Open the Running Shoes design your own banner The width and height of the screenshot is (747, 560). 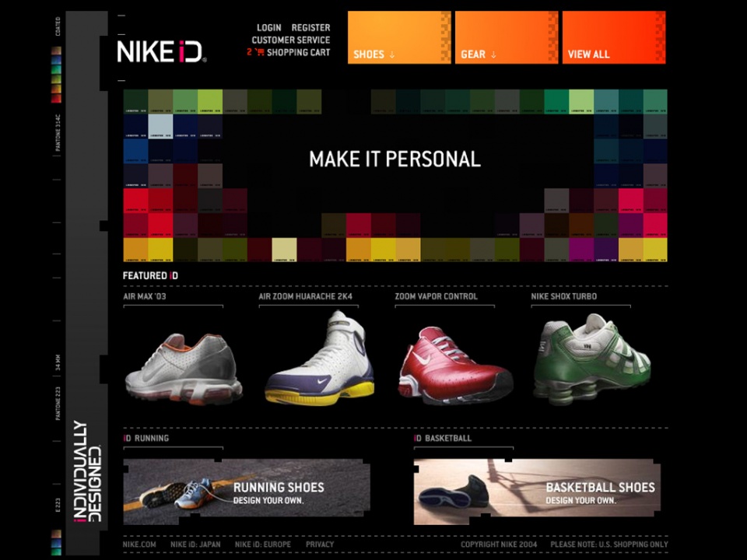(x=247, y=492)
